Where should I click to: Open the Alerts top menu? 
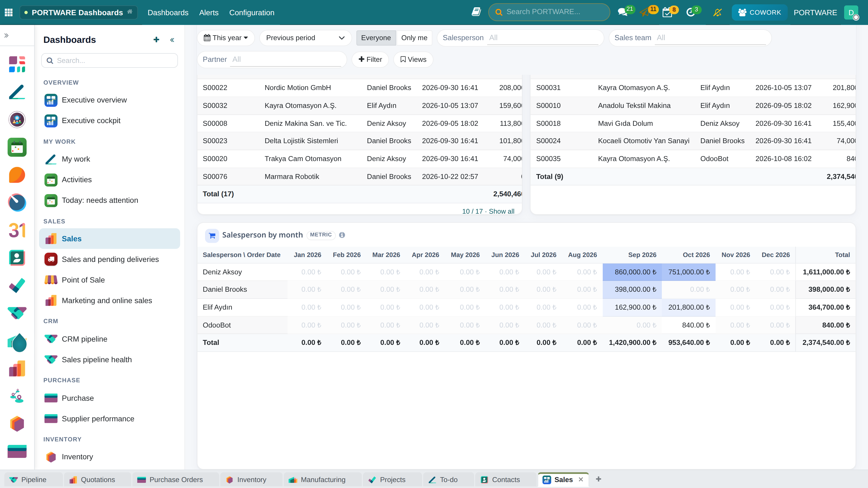pyautogui.click(x=209, y=12)
